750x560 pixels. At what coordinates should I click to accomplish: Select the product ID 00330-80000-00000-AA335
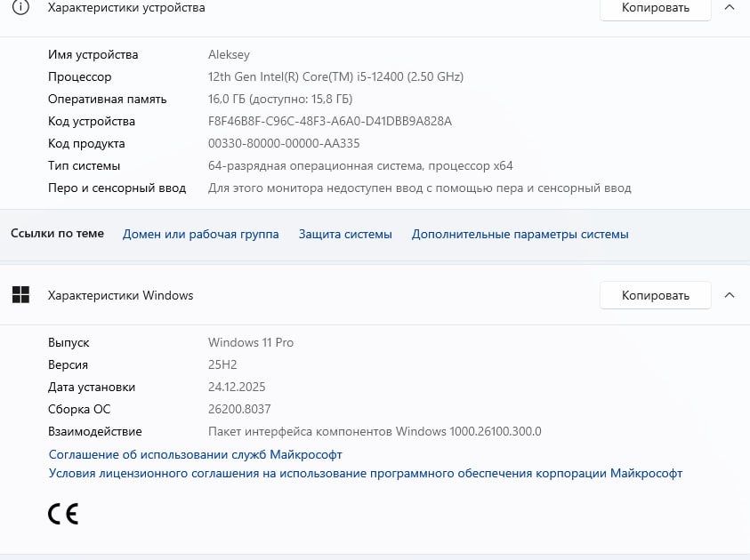click(x=284, y=143)
